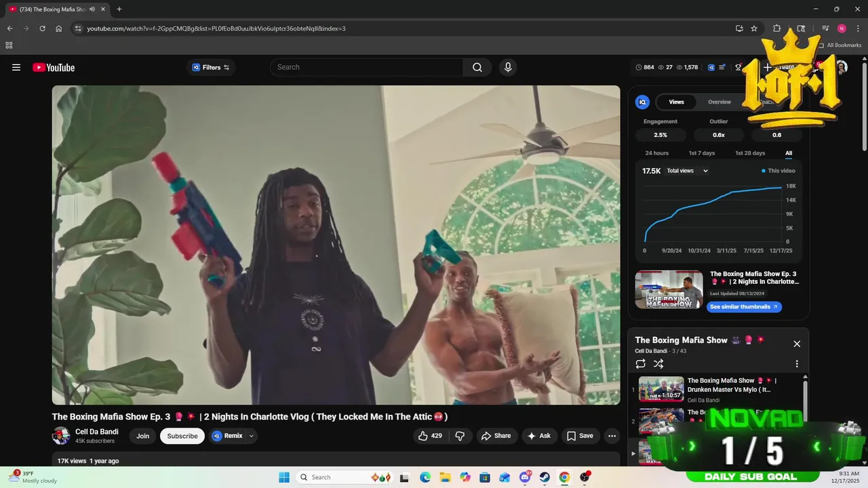The width and height of the screenshot is (868, 488).
Task: Click the vidIQ logo in stats panel
Action: point(642,102)
